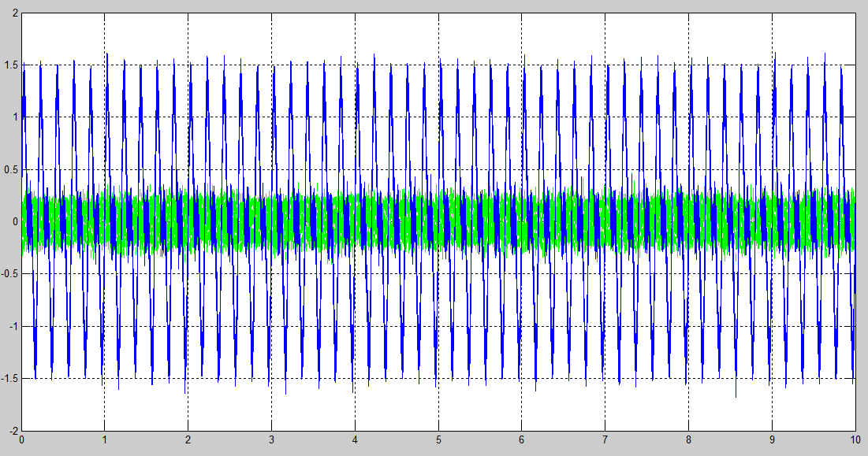Screen dimensions: 868x456
Task: Click the y-axis tick label "-1"
Action: click(14, 326)
